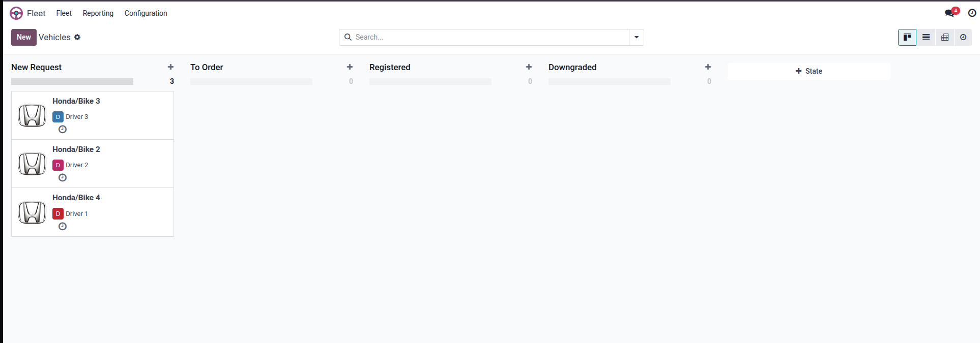The image size is (980, 343).
Task: Click the To Order column header
Action: click(207, 67)
